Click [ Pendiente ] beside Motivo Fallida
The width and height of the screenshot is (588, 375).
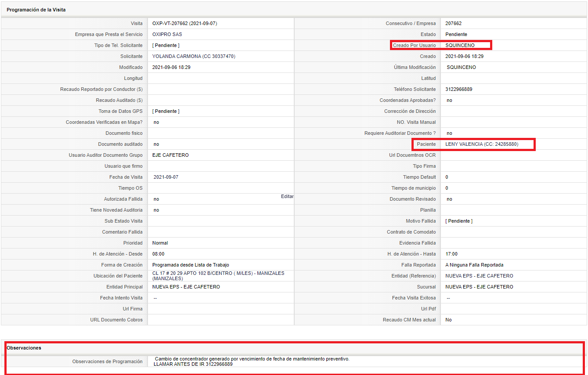point(458,221)
